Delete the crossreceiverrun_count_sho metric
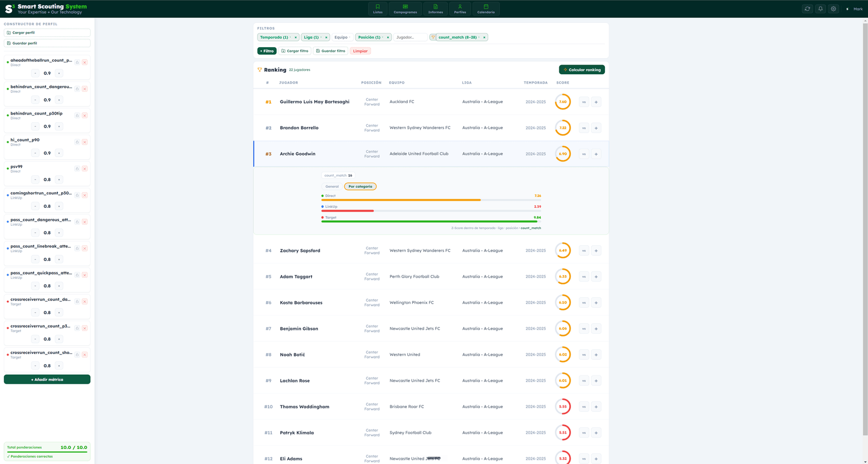This screenshot has height=464, width=868. click(x=85, y=355)
